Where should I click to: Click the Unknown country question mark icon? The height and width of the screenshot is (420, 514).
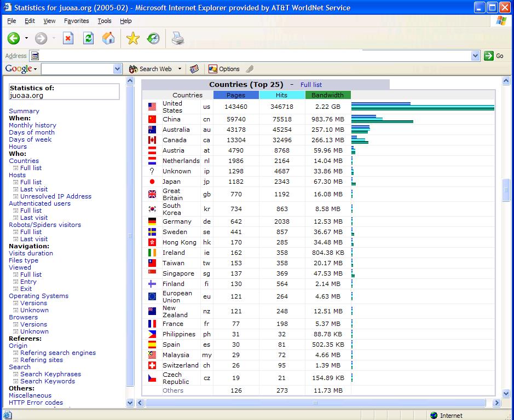tap(152, 171)
